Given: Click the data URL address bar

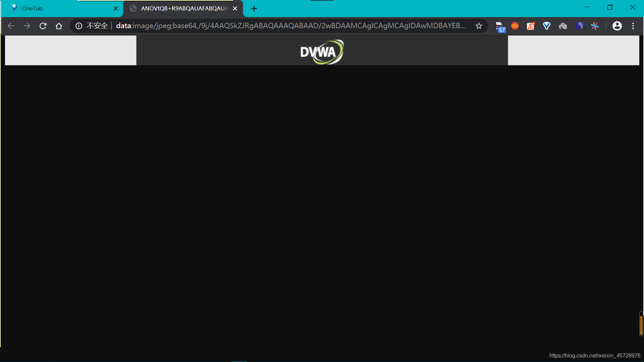Looking at the screenshot, I should tap(290, 26).
